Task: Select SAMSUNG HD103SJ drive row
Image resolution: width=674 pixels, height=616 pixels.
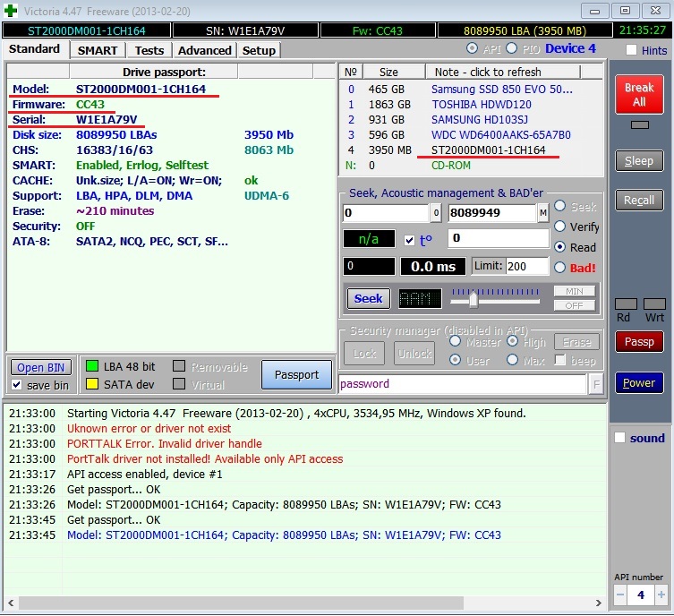Action: click(471, 119)
